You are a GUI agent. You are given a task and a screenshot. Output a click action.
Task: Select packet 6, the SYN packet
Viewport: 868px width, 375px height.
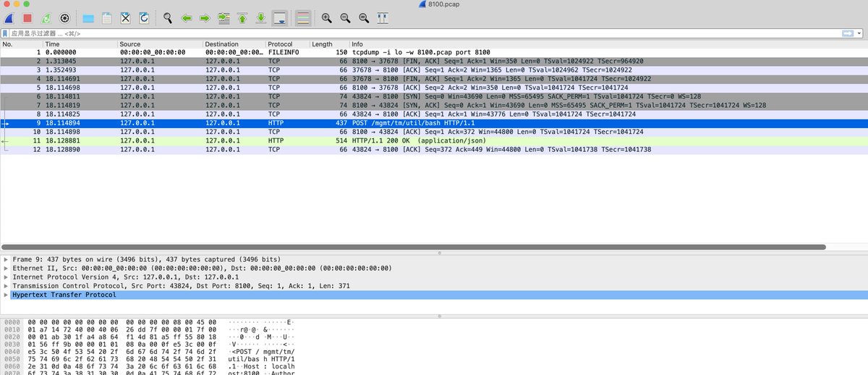click(x=434, y=96)
